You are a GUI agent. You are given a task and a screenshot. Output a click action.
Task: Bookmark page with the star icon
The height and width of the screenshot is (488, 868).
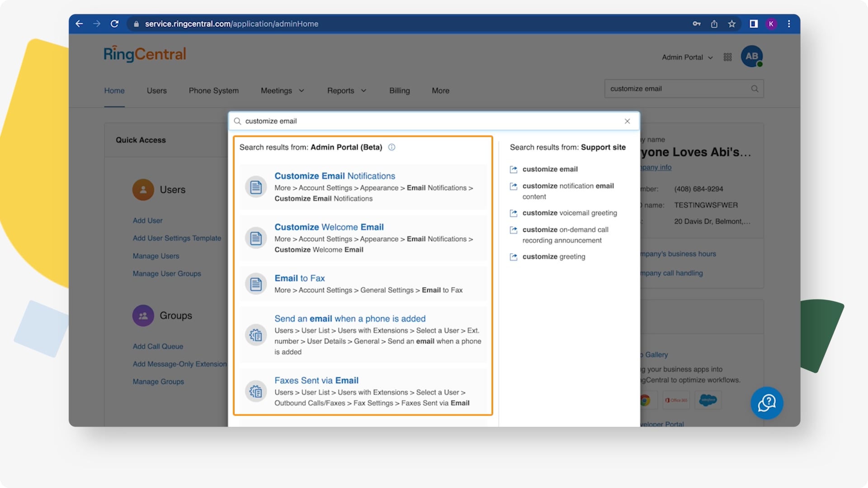731,23
